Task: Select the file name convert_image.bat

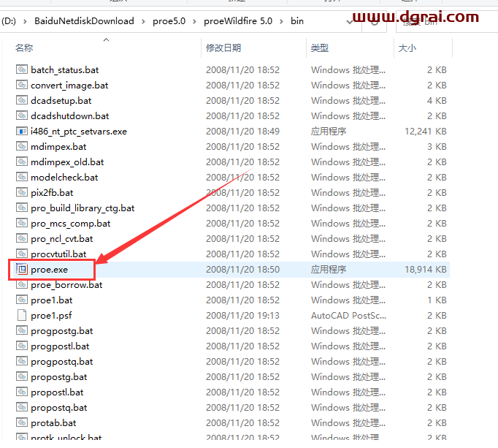Action: pos(69,86)
